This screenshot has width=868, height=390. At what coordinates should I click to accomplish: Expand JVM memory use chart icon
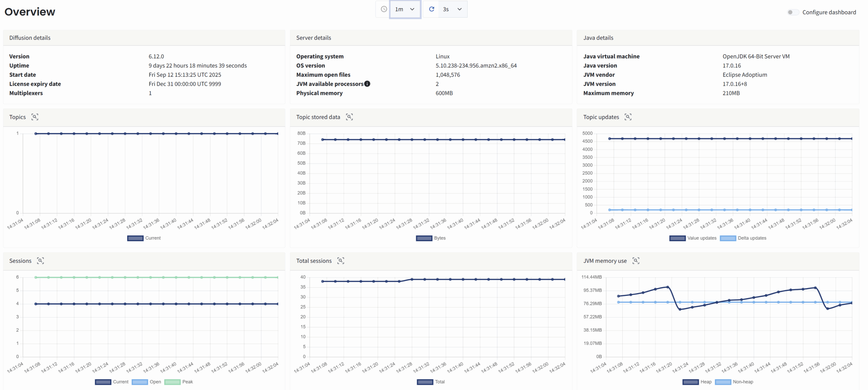coord(636,261)
